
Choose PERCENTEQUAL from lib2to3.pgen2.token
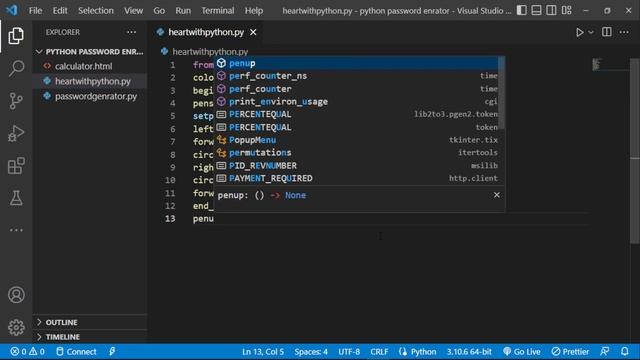click(x=357, y=114)
